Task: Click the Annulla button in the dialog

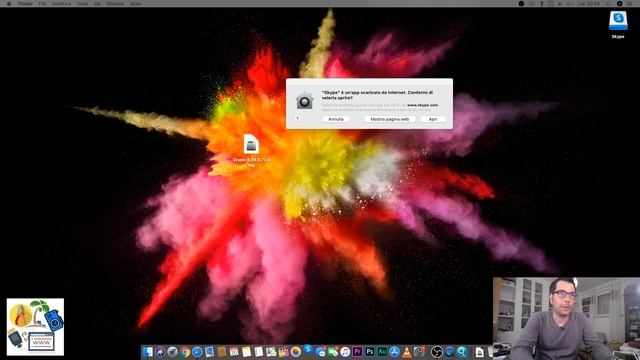Action: (x=336, y=119)
